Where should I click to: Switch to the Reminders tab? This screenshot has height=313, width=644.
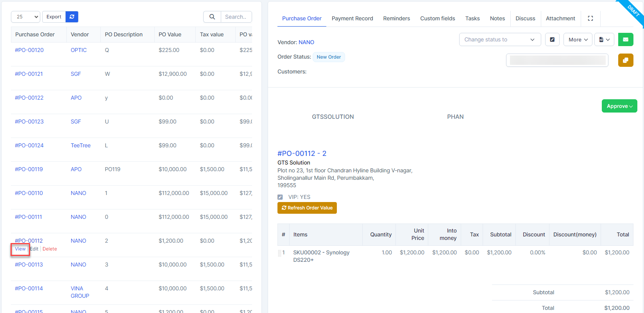396,18
